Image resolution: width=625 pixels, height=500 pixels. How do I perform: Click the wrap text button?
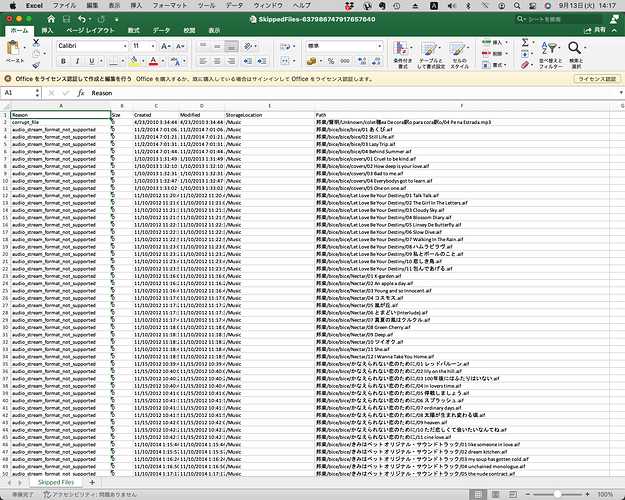pyautogui.click(x=285, y=47)
